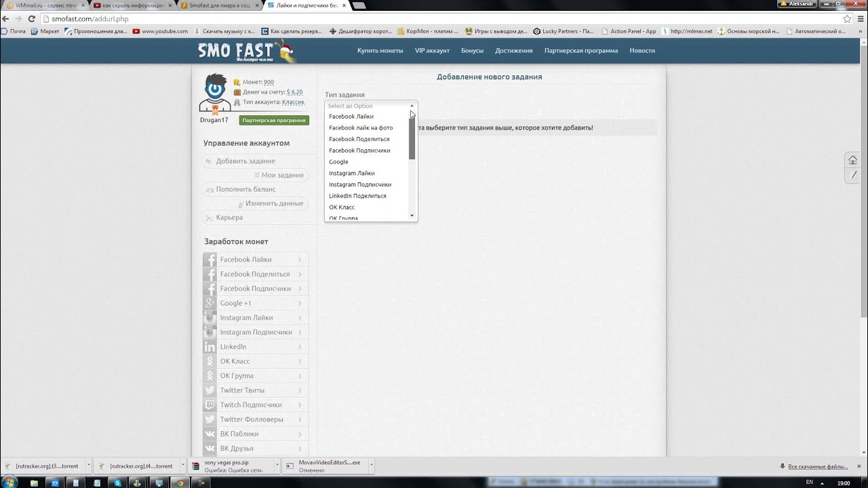Reload the page with browser refresh button
Screen dimensions: 868x488
click(x=31, y=19)
